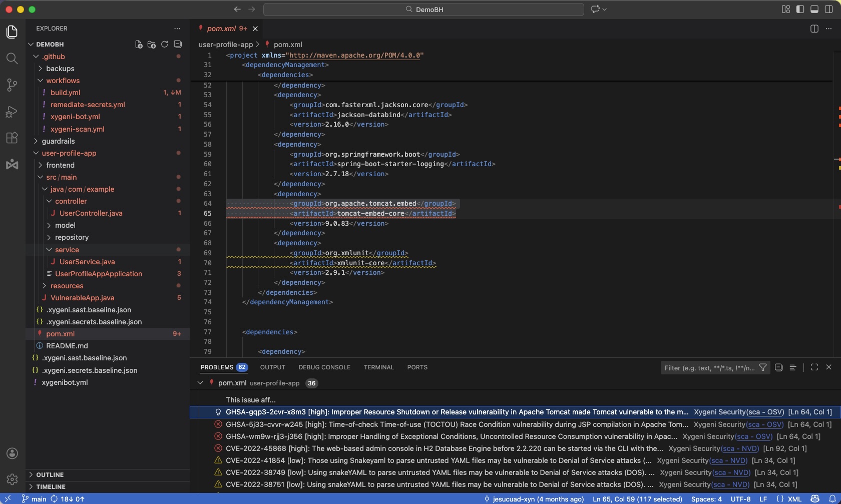Click the main branch status item

34,499
